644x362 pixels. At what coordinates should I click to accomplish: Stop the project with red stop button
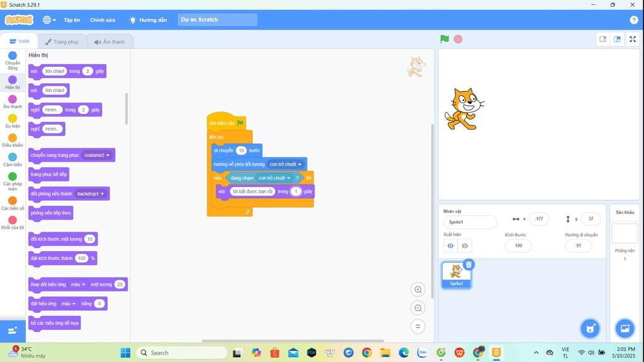458,39
